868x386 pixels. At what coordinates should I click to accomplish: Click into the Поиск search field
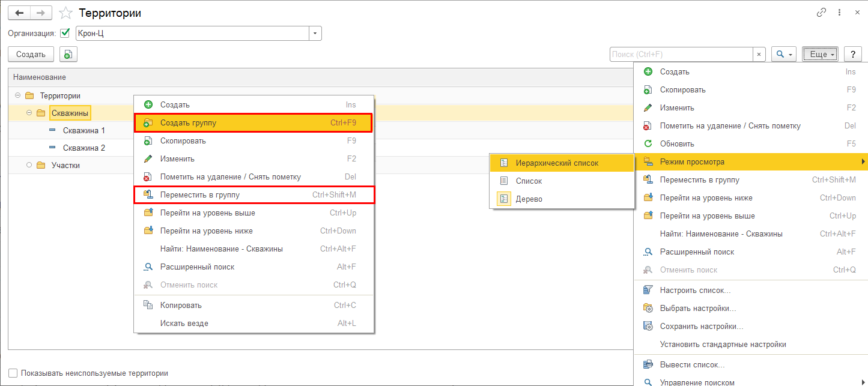pyautogui.click(x=681, y=55)
